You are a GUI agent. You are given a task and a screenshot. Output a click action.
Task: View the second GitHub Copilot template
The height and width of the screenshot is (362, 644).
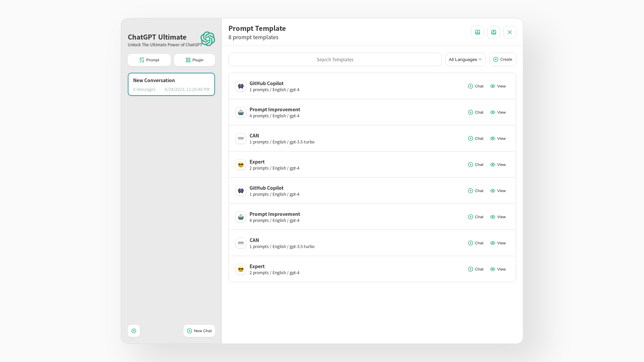(x=498, y=191)
